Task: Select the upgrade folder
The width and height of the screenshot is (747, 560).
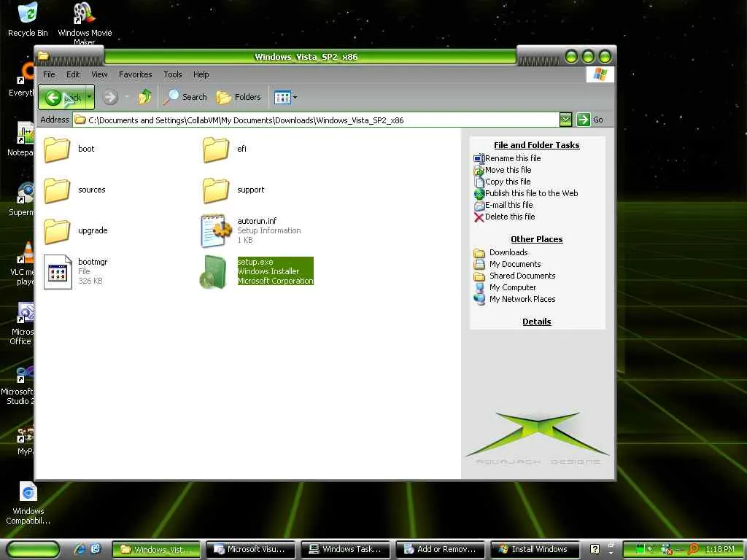Action: point(76,230)
